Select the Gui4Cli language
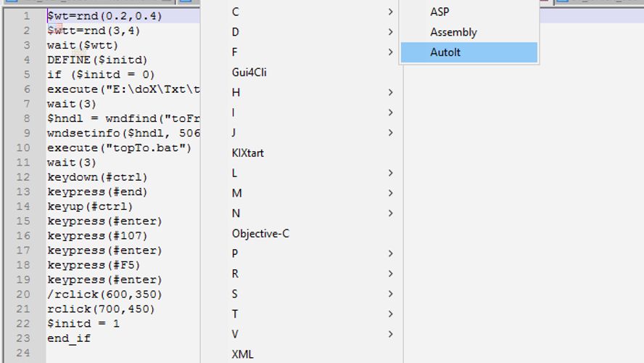 tap(249, 72)
